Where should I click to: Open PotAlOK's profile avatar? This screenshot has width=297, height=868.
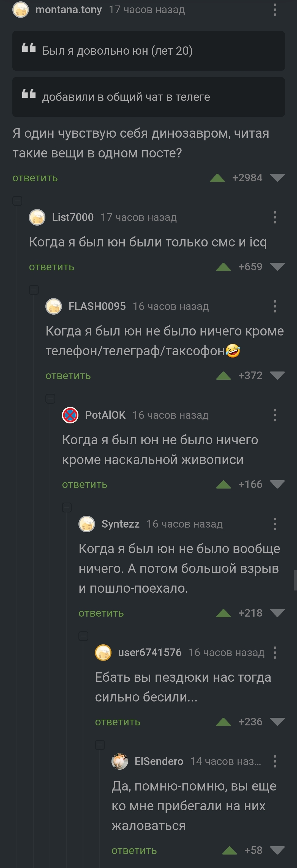[70, 415]
